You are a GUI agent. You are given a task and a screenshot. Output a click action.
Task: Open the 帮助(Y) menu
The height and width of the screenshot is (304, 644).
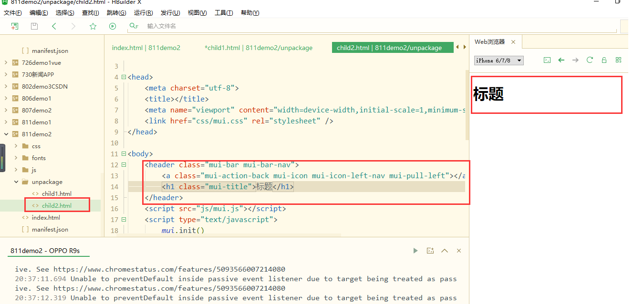point(250,13)
